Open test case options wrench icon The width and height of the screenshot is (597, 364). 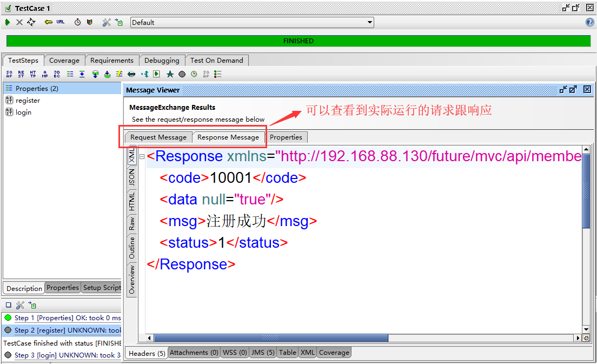107,22
